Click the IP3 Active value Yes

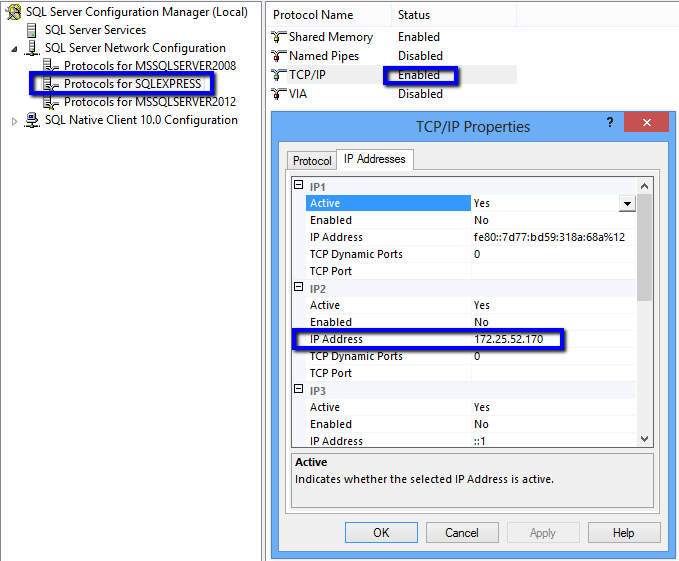(482, 407)
